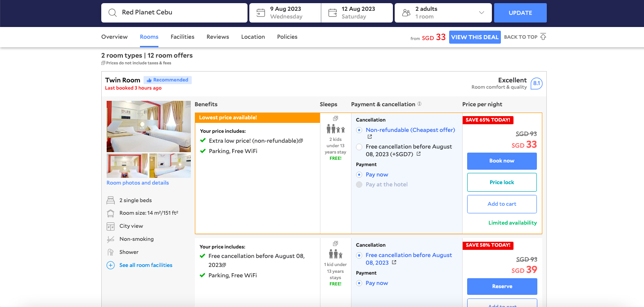Viewport: 644px width, 307px height.
Task: Click the sleeps info icon in second offer
Action: click(x=335, y=244)
